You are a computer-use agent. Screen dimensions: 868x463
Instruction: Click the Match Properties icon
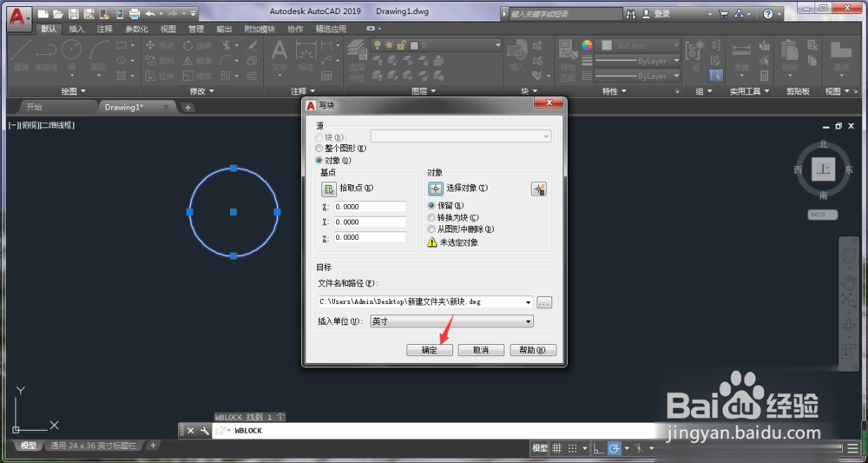pyautogui.click(x=568, y=58)
